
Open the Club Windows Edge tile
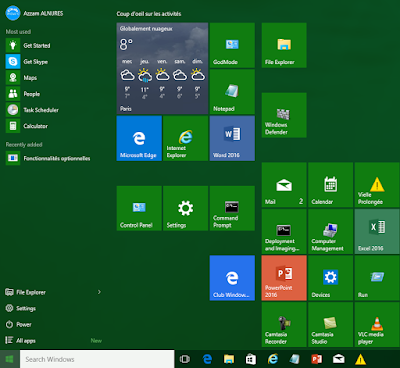232,278
